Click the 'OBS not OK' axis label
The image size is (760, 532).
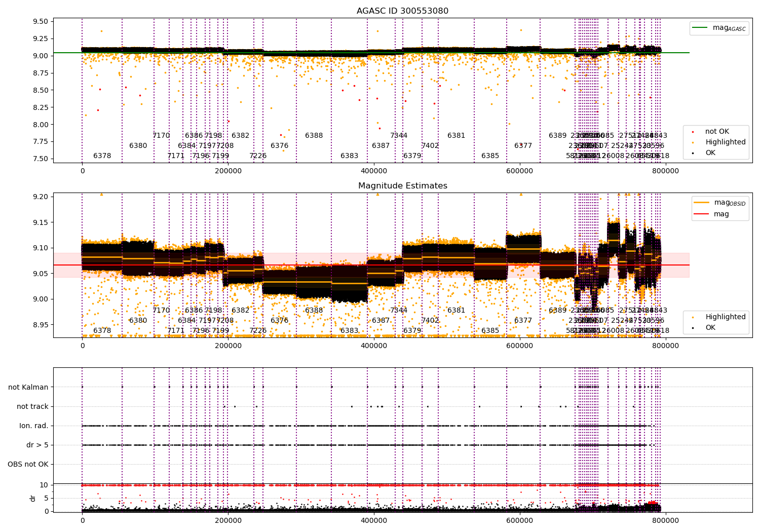(x=28, y=464)
